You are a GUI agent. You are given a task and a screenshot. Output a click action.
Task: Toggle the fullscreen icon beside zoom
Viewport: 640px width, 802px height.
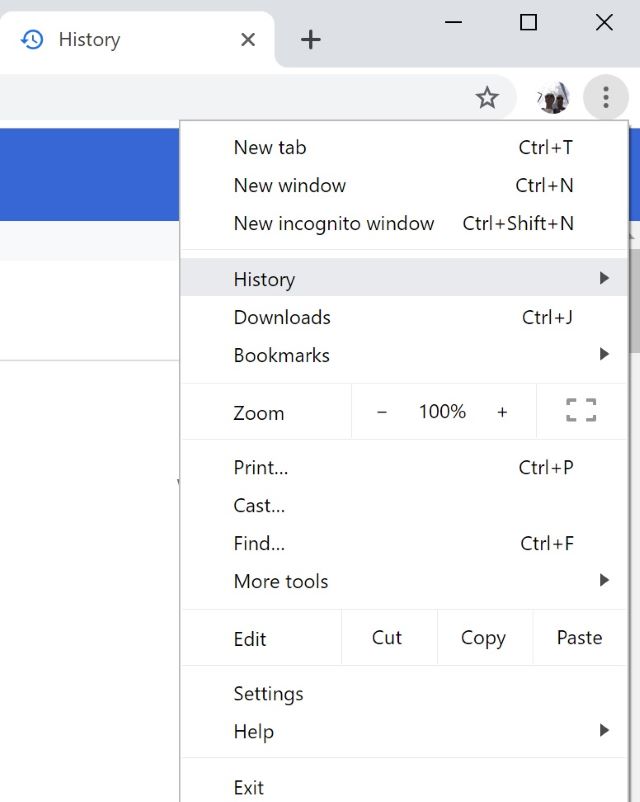581,411
